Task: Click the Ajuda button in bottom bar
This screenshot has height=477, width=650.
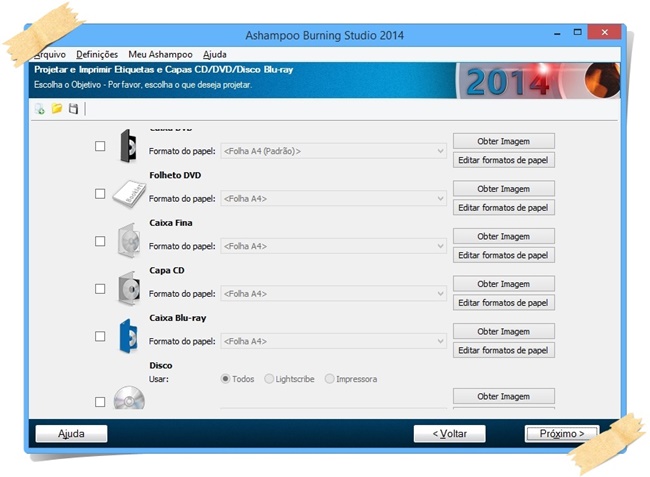Action: click(x=71, y=434)
